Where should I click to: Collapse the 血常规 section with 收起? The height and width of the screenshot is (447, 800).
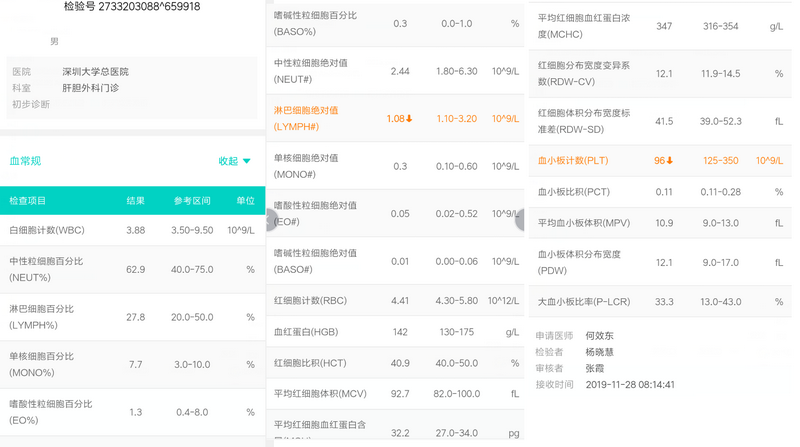point(228,161)
